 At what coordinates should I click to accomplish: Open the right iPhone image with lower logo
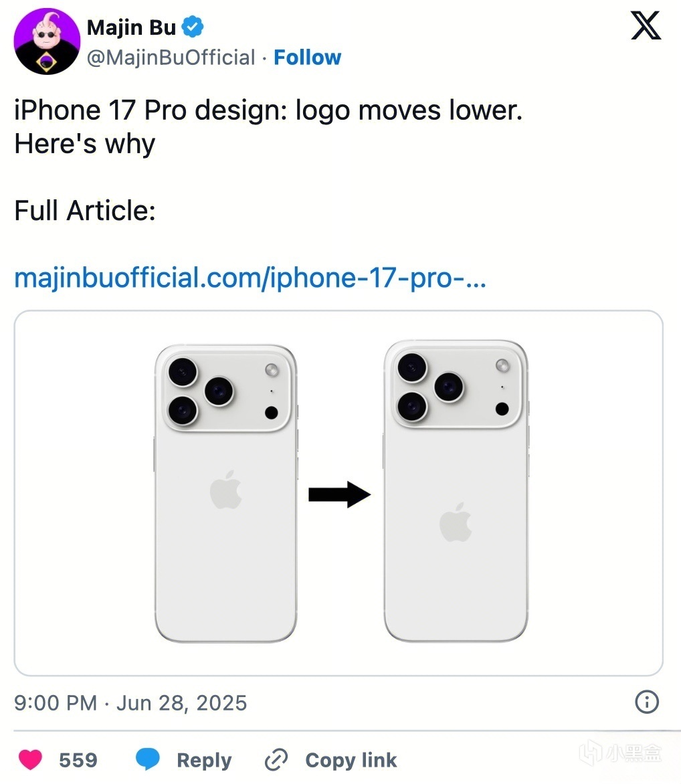456,491
